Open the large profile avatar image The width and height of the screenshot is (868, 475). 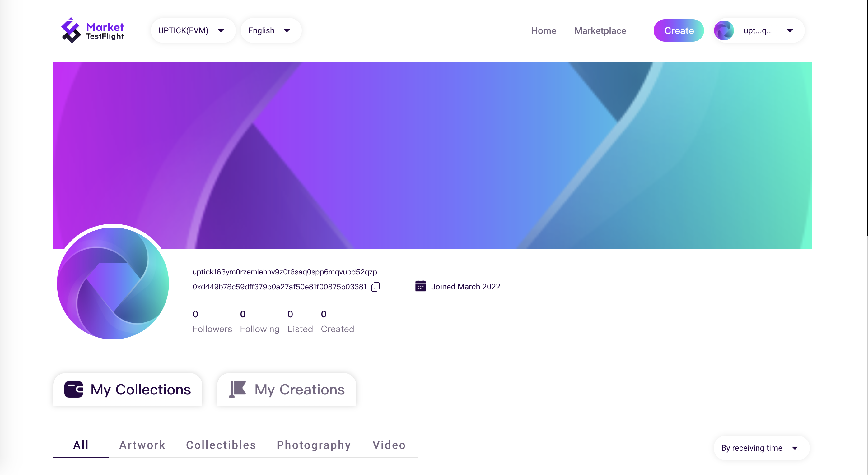click(113, 283)
